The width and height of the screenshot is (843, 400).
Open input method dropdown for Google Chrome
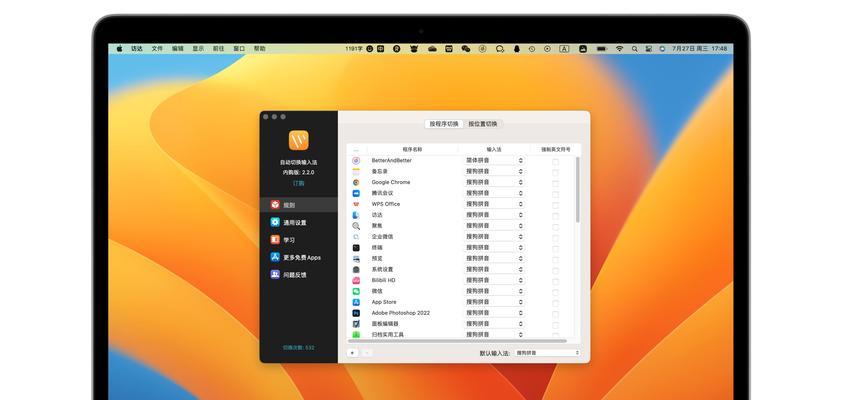tap(494, 182)
